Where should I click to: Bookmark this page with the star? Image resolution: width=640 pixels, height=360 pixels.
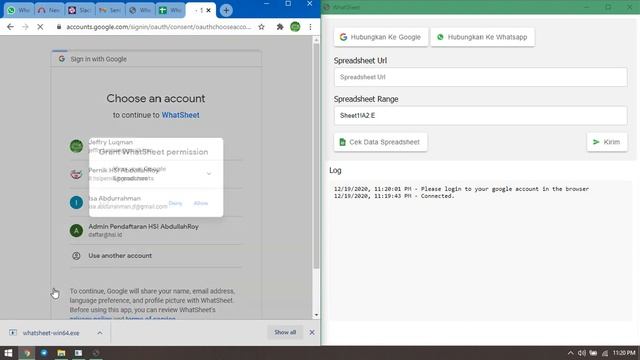(261, 27)
